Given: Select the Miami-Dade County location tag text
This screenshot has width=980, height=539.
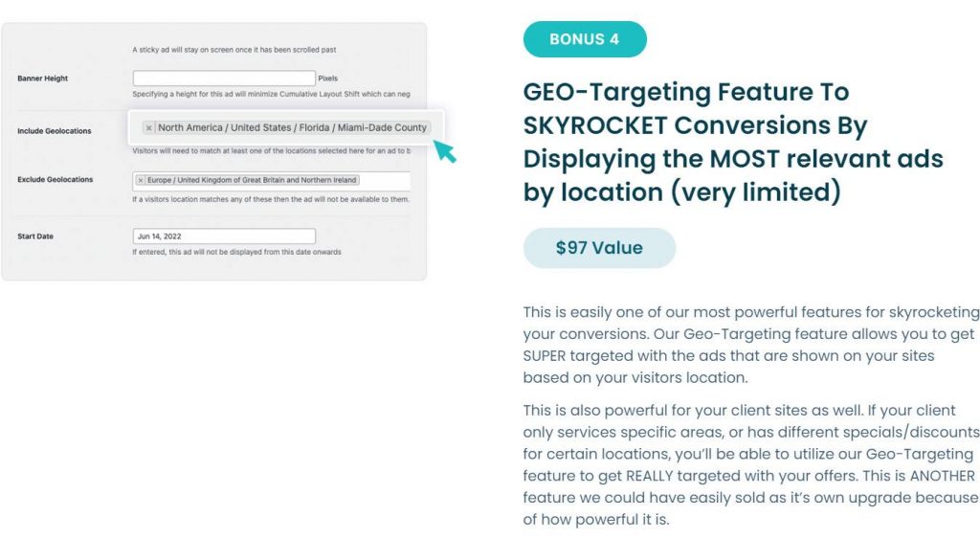Looking at the screenshot, I should coord(292,127).
